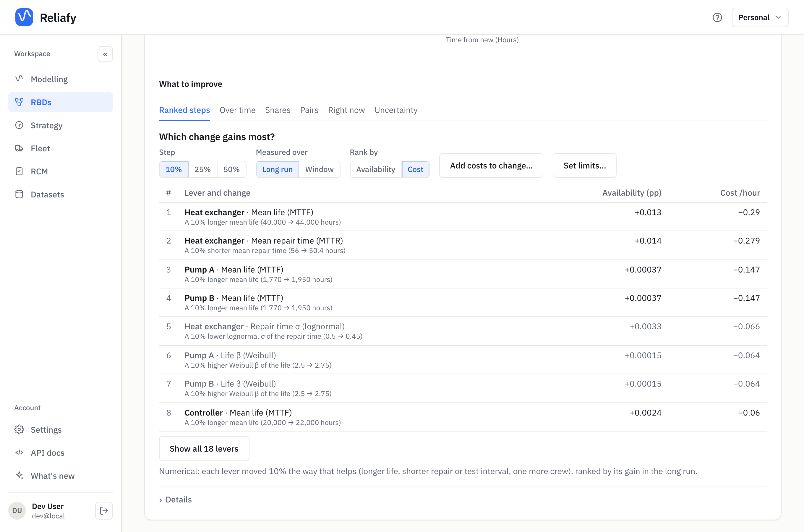Click the Settings gear icon

19,429
